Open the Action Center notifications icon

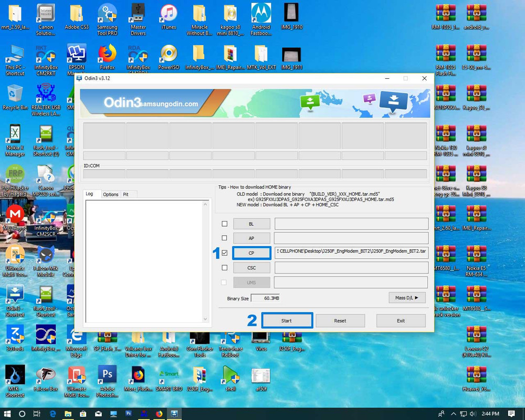point(511,414)
